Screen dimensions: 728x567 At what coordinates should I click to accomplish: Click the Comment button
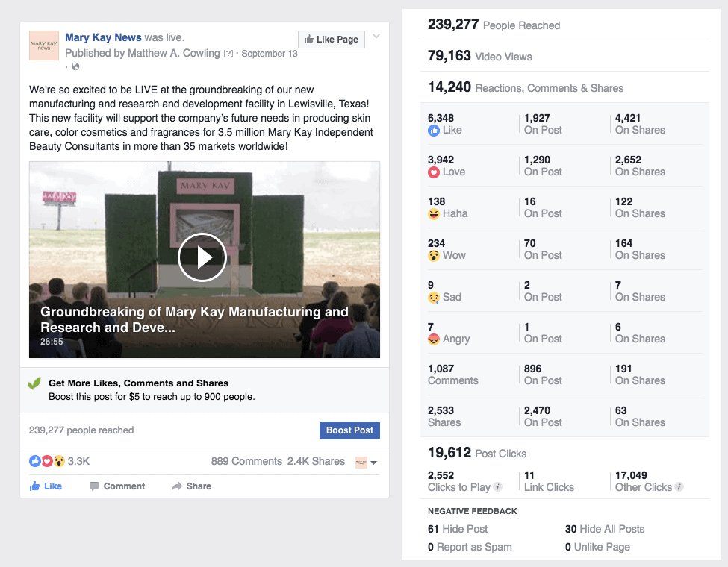[x=117, y=486]
